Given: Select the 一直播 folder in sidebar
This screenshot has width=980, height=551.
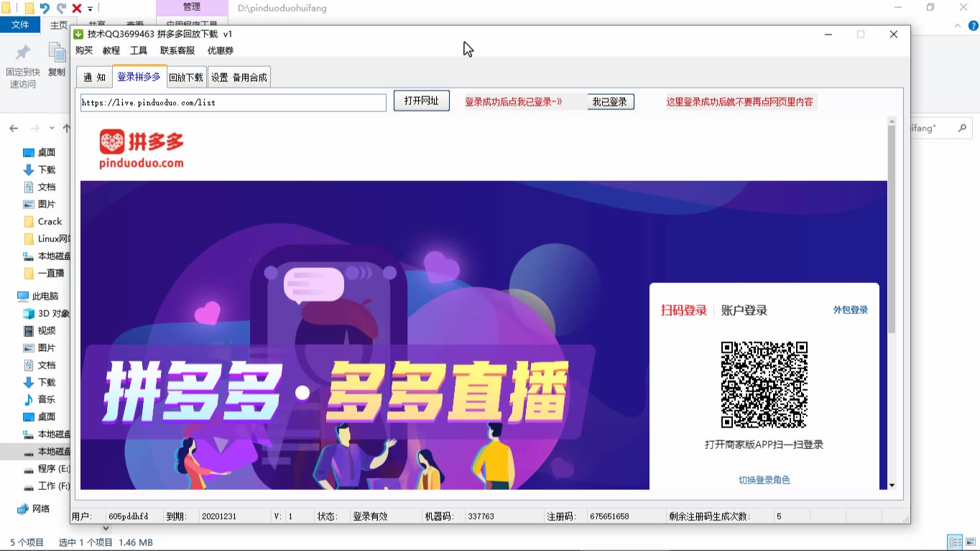Looking at the screenshot, I should pyautogui.click(x=43, y=273).
